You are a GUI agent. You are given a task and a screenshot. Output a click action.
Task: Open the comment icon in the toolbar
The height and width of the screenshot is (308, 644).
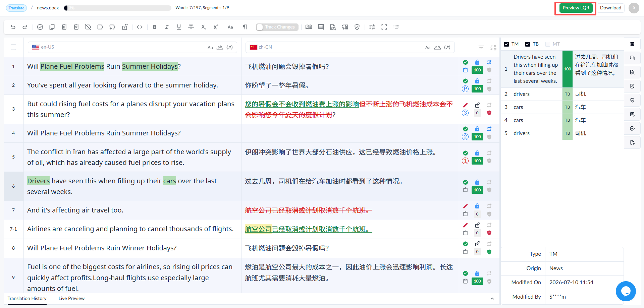click(x=321, y=27)
